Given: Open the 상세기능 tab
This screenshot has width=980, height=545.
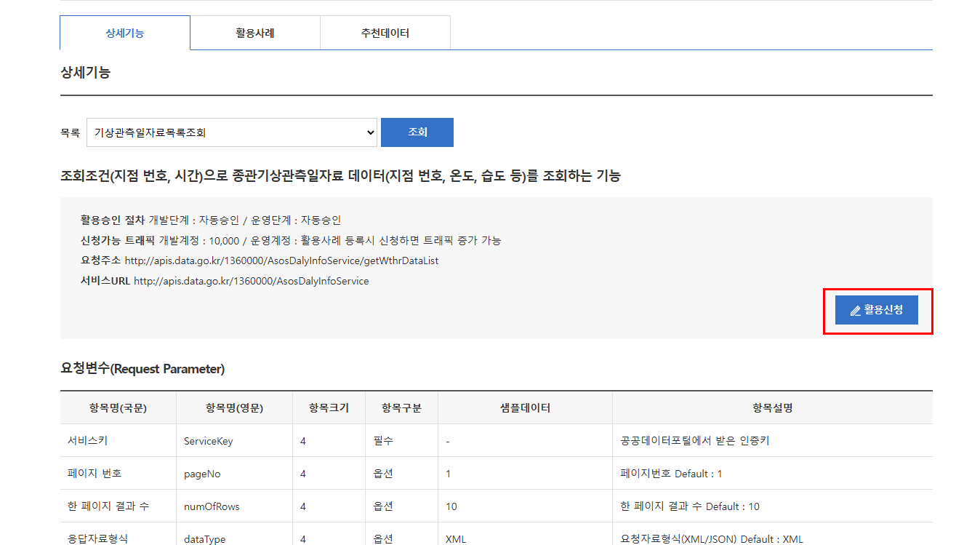Looking at the screenshot, I should pyautogui.click(x=125, y=33).
